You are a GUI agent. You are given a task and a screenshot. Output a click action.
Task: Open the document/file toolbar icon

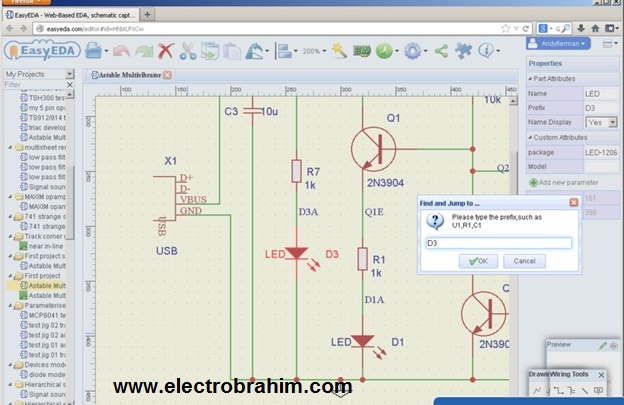click(x=94, y=51)
